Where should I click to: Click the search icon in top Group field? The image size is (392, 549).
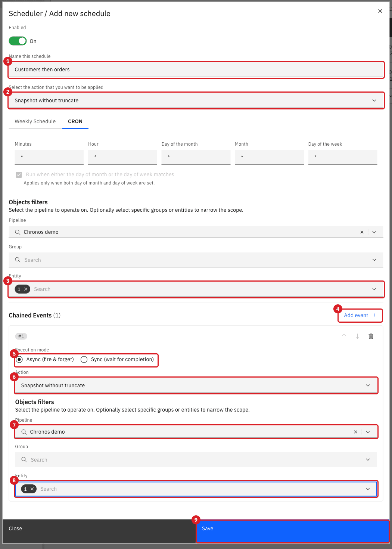pyautogui.click(x=18, y=260)
